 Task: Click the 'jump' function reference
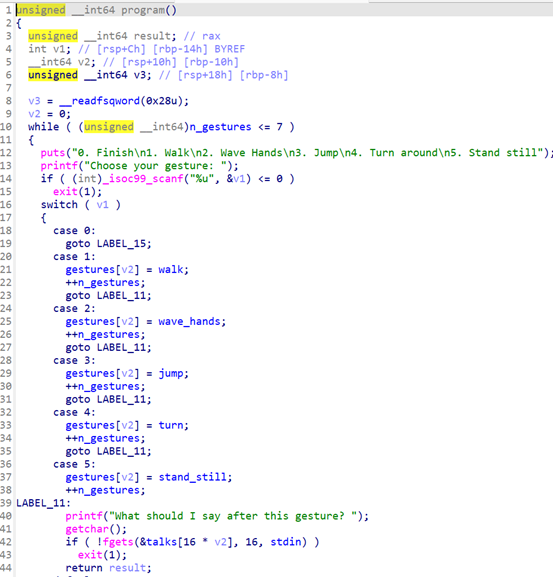171,374
